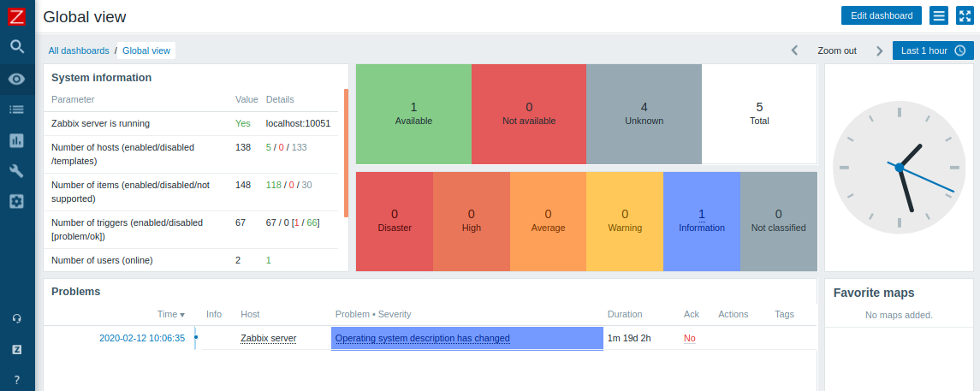Screen dimensions: 980x391
Task: Open the Last 1 hour time selector
Action: pyautogui.click(x=933, y=50)
